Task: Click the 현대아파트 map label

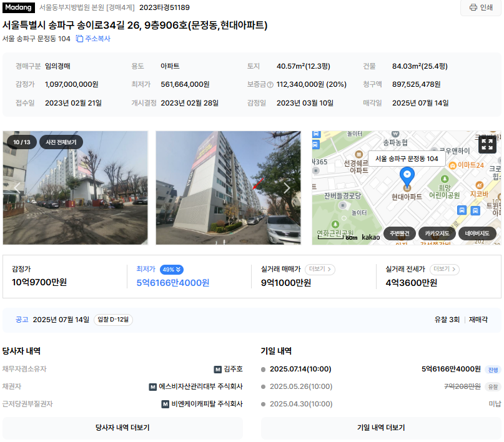Action: pos(407,197)
